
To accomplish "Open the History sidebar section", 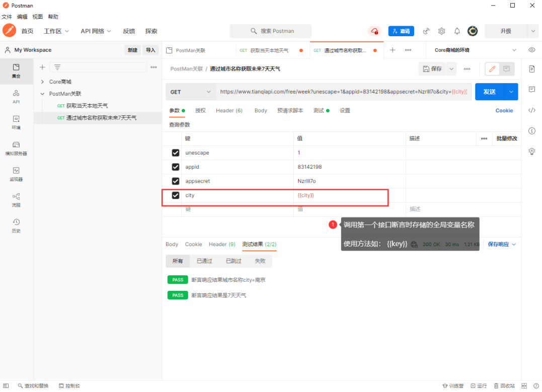I will [x=16, y=226].
